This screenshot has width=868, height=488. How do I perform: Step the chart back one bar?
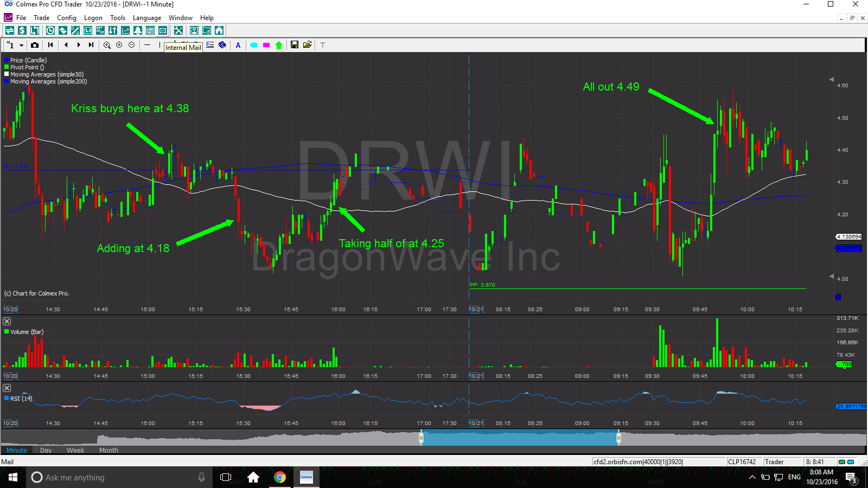click(x=66, y=45)
